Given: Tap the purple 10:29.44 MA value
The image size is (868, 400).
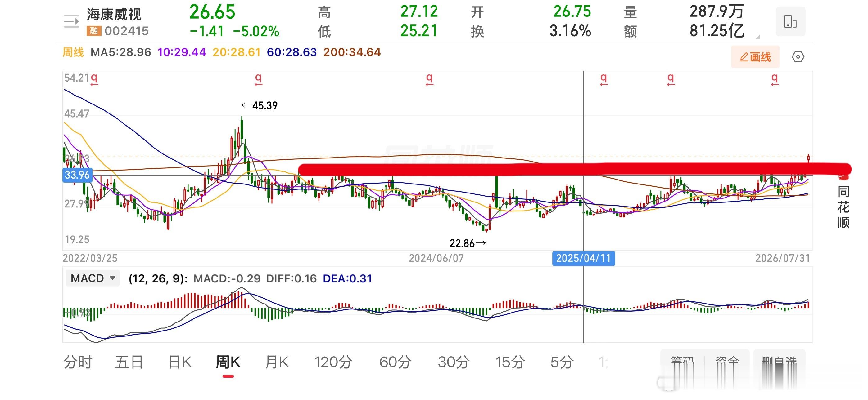Looking at the screenshot, I should [182, 52].
